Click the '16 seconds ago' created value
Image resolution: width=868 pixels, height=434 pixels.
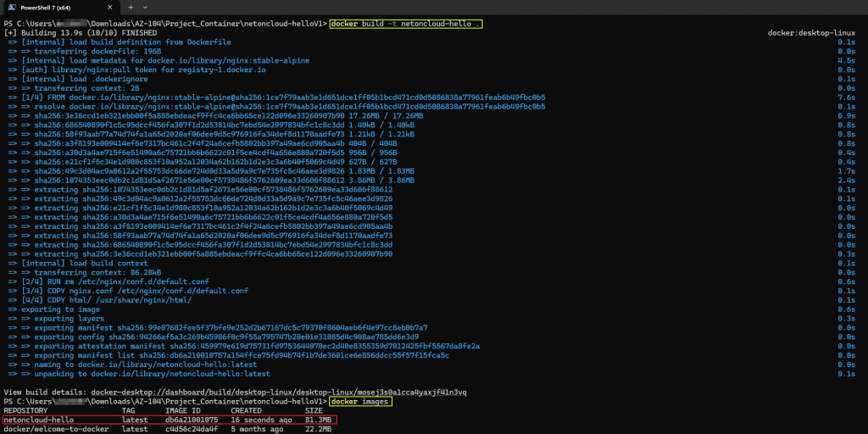pyautogui.click(x=259, y=420)
